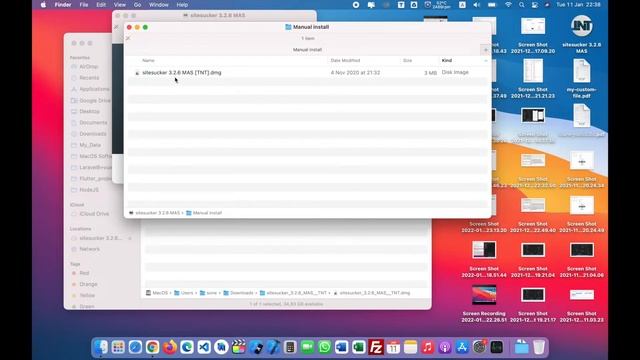Click the Wi-Fi status icon

508,5
